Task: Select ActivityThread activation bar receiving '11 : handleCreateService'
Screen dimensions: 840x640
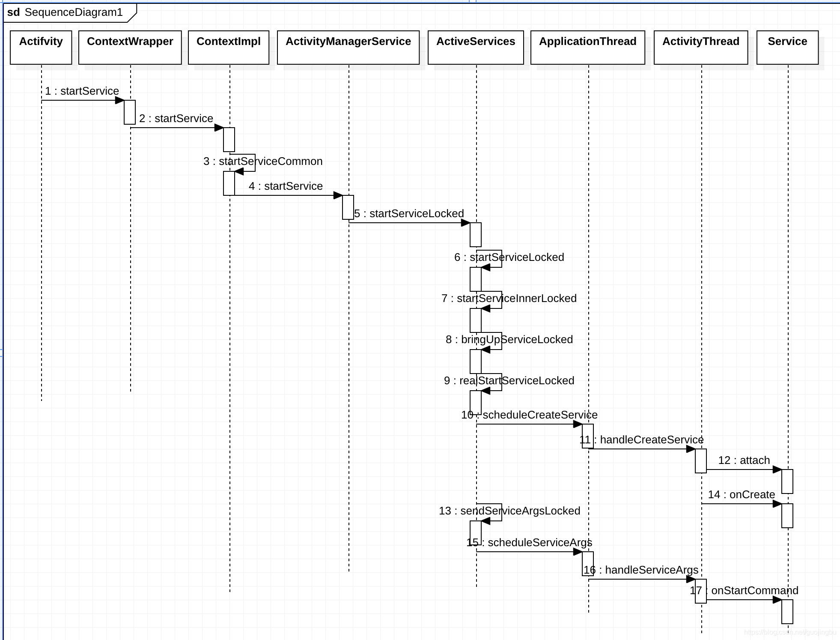Action: tap(701, 461)
